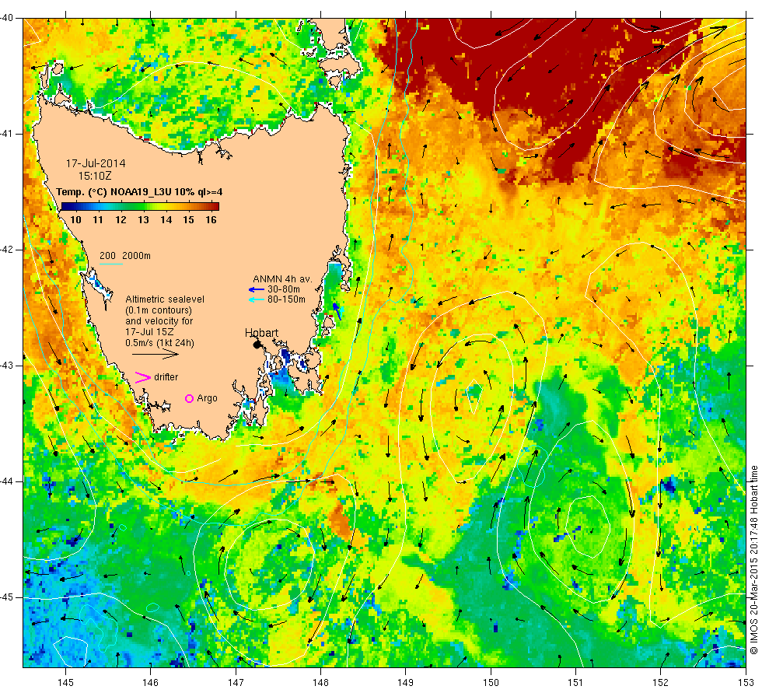The image size is (762, 700).
Task: Click the 'Altimetric sealevel' legend text
Action: pos(165,299)
